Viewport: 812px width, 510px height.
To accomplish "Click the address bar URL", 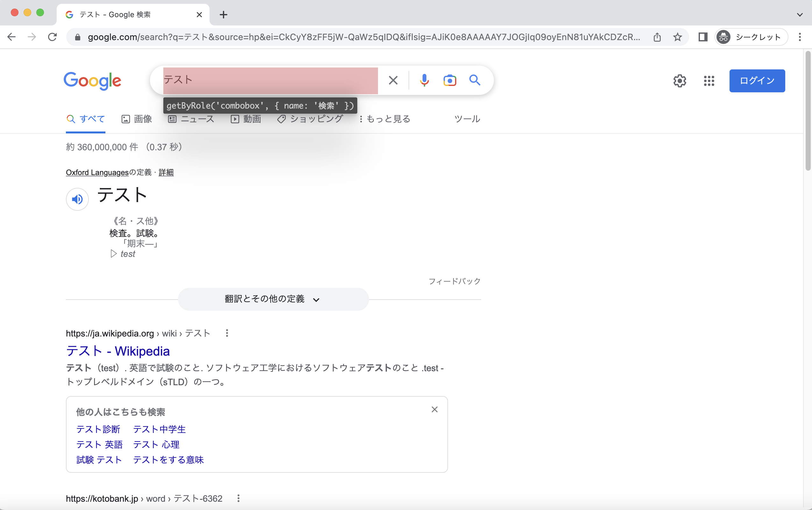I will tap(364, 37).
